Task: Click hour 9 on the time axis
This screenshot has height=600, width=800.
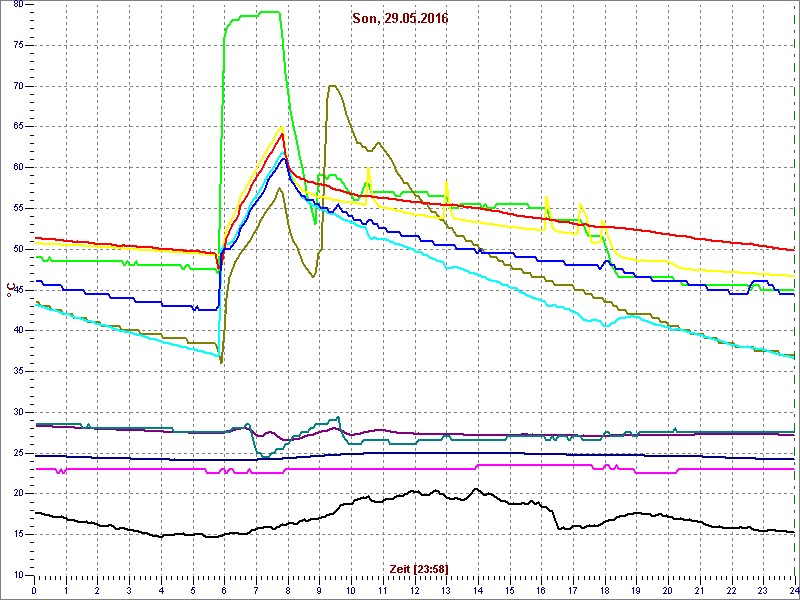Action: point(319,589)
